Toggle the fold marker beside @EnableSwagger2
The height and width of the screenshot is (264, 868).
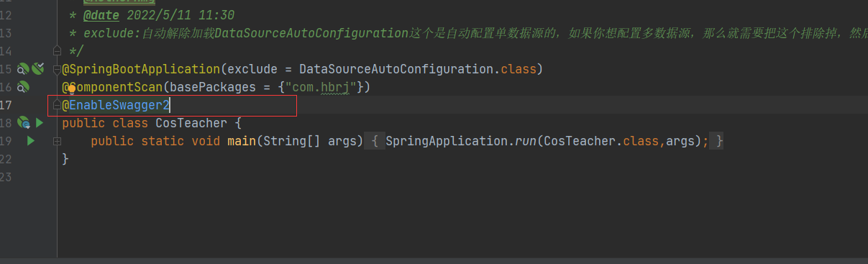pos(57,105)
